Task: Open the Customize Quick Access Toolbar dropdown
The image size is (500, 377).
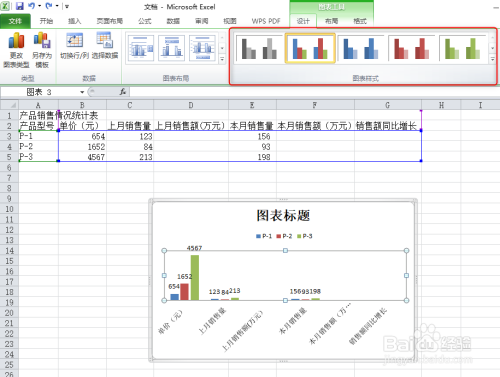Action: tap(67, 6)
